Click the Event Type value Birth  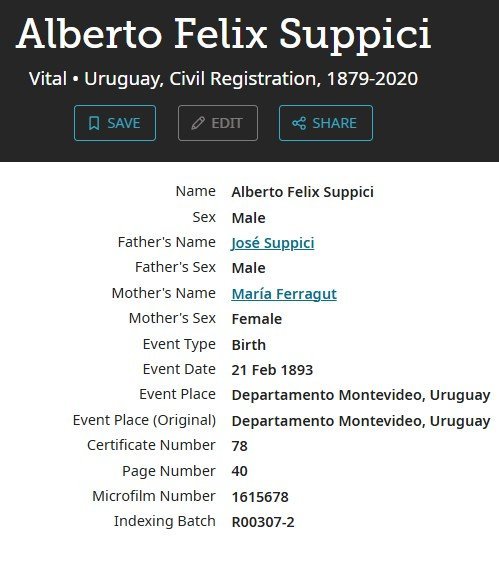[248, 345]
